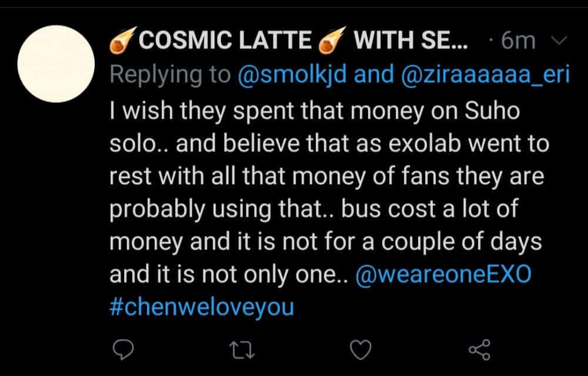
Task: Open the @weareoneEXO mention in tweet
Action: [x=443, y=275]
